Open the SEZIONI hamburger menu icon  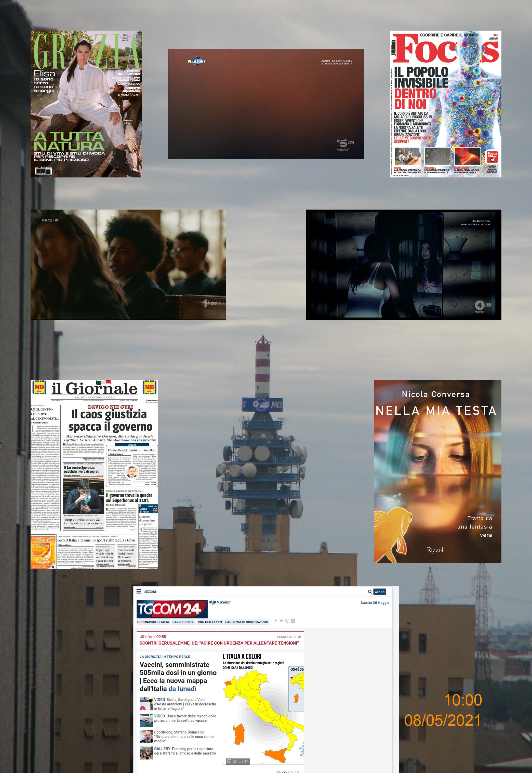139,591
